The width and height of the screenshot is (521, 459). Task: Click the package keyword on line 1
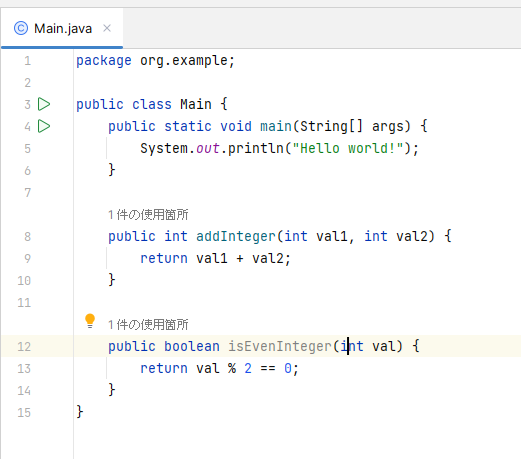[x=104, y=61]
